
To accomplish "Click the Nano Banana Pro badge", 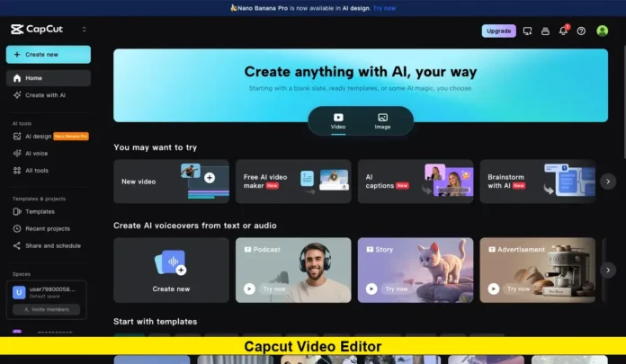I will (71, 137).
